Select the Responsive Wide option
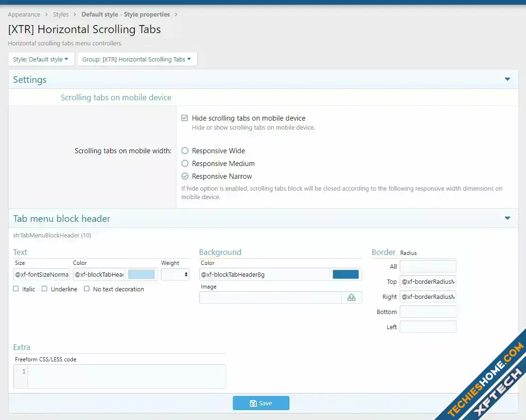526x420 pixels. point(185,151)
